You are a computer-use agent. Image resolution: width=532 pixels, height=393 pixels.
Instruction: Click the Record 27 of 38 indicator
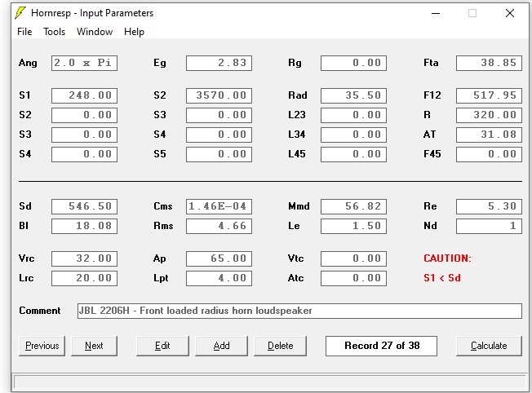tap(381, 346)
